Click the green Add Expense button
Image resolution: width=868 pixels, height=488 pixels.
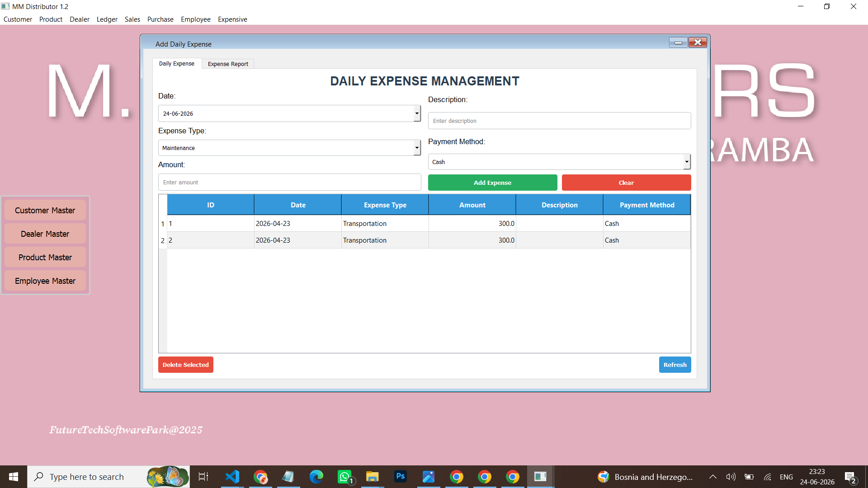492,183
